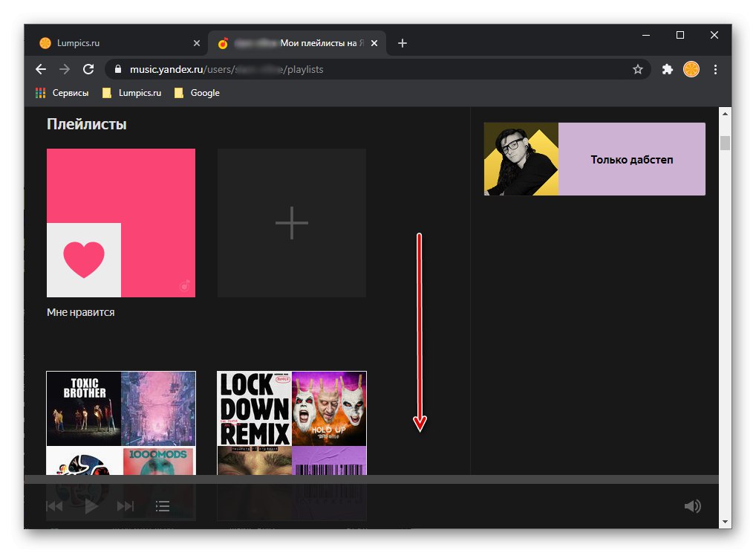
Task: Switch to the Мои плейлисты tab
Action: coord(290,43)
